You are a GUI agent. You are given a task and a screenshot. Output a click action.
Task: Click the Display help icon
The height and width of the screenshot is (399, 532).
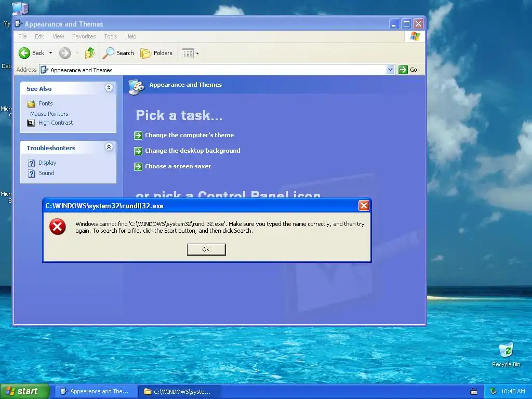pos(32,163)
